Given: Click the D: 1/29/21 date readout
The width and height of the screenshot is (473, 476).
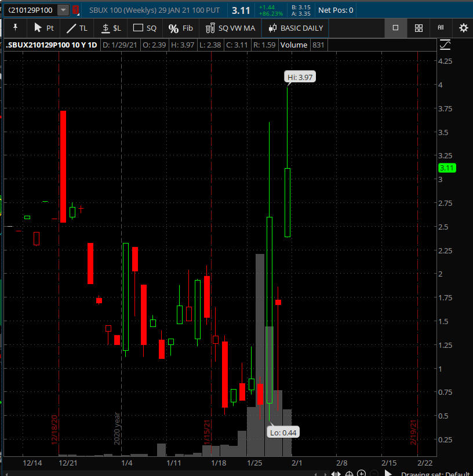Looking at the screenshot, I should click(120, 45).
